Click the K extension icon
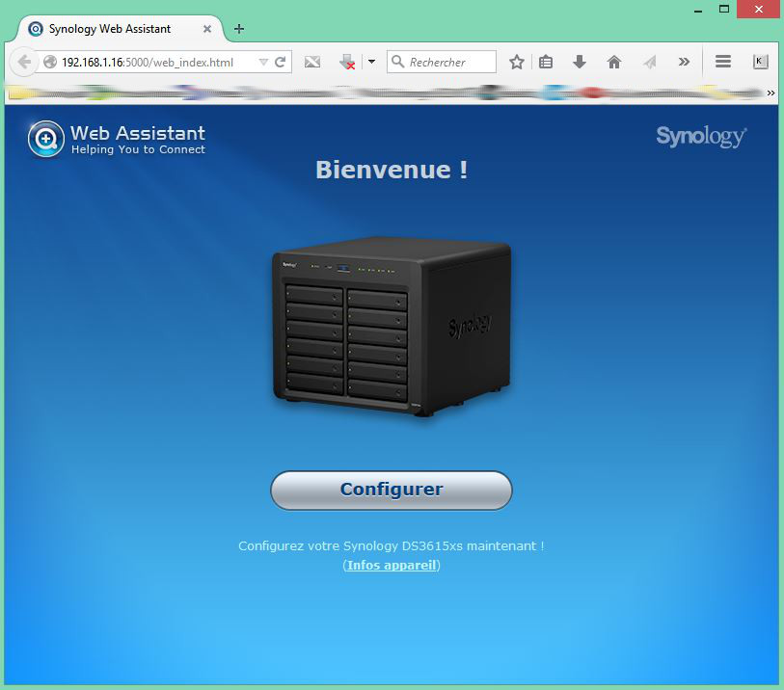 point(760,62)
